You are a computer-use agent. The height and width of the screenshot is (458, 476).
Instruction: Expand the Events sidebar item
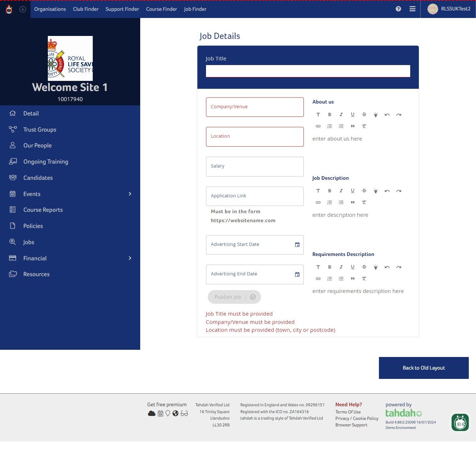130,194
